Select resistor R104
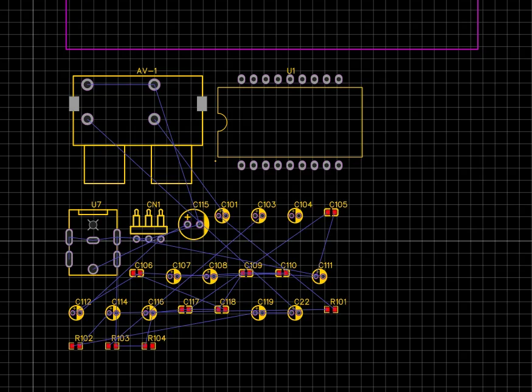The image size is (532, 392). pyautogui.click(x=149, y=346)
